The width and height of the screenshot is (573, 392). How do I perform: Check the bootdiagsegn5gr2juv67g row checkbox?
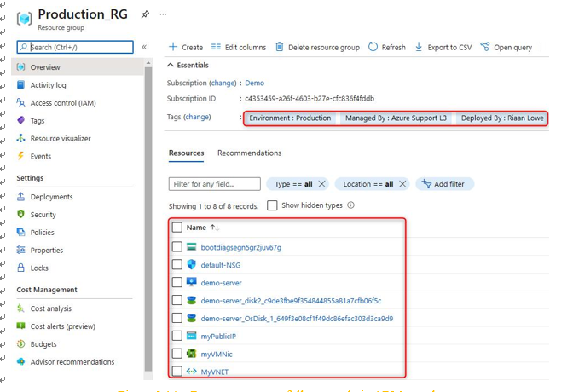(177, 246)
